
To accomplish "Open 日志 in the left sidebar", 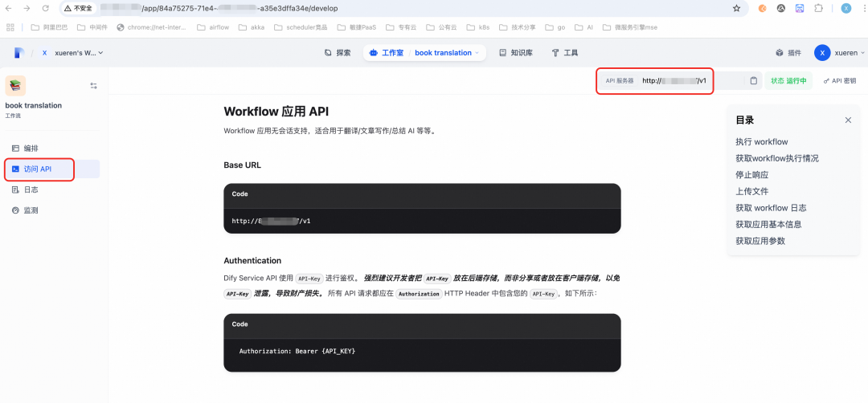I will click(x=31, y=190).
